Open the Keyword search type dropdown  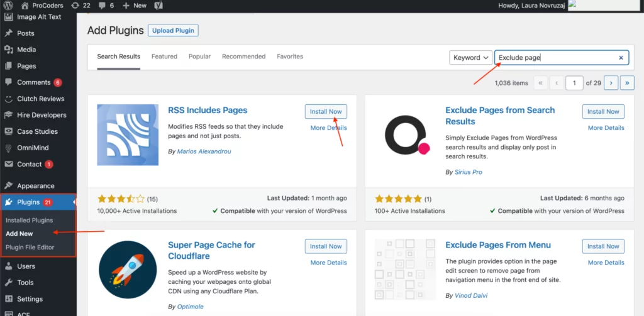click(x=470, y=58)
